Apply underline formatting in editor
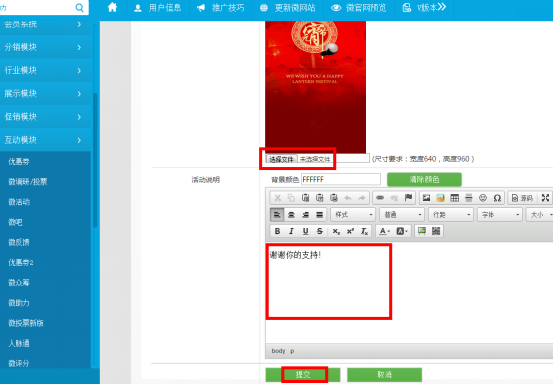Screen dimensions: 553x384 pos(305,231)
